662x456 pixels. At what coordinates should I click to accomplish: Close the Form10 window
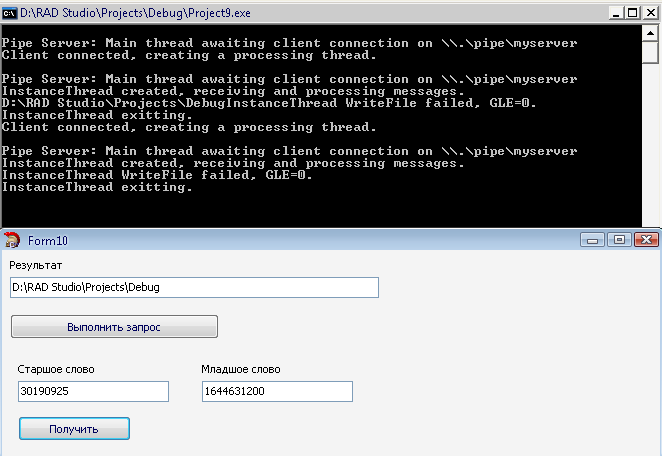point(646,240)
